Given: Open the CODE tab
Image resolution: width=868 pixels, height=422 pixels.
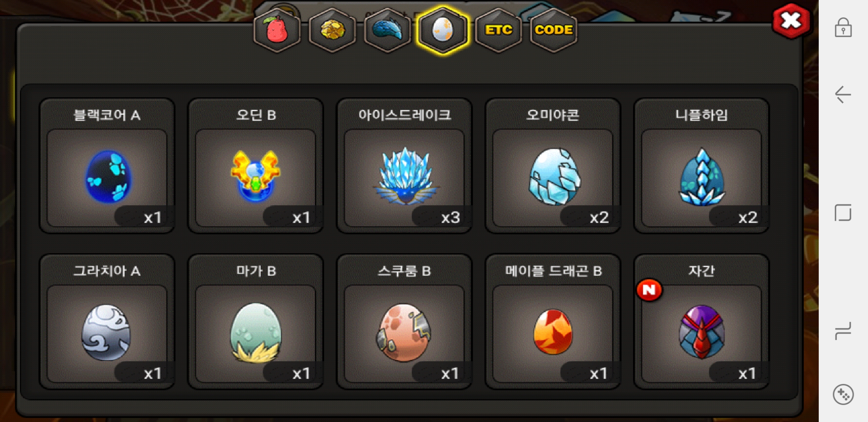Looking at the screenshot, I should [554, 30].
